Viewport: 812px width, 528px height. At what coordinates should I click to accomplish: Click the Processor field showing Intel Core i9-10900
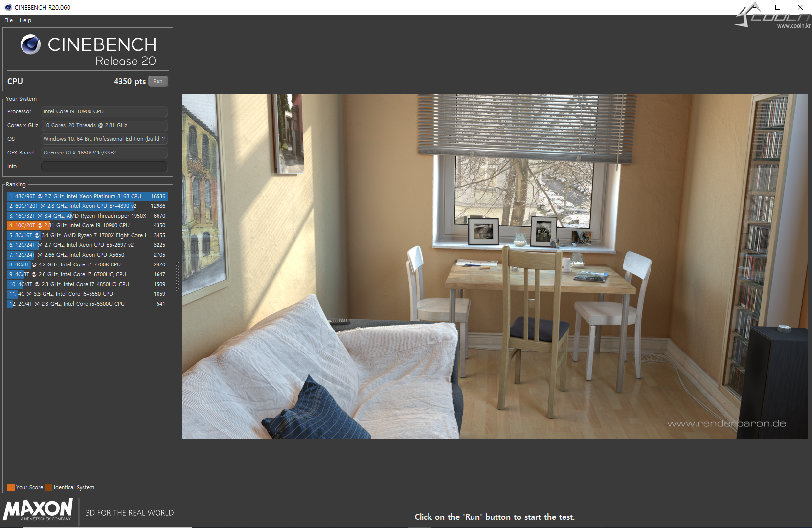coord(104,111)
